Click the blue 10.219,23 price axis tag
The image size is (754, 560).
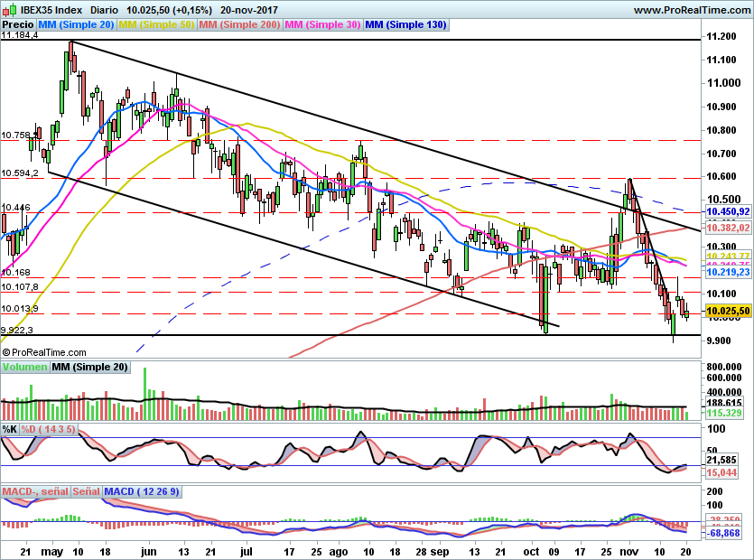(728, 272)
